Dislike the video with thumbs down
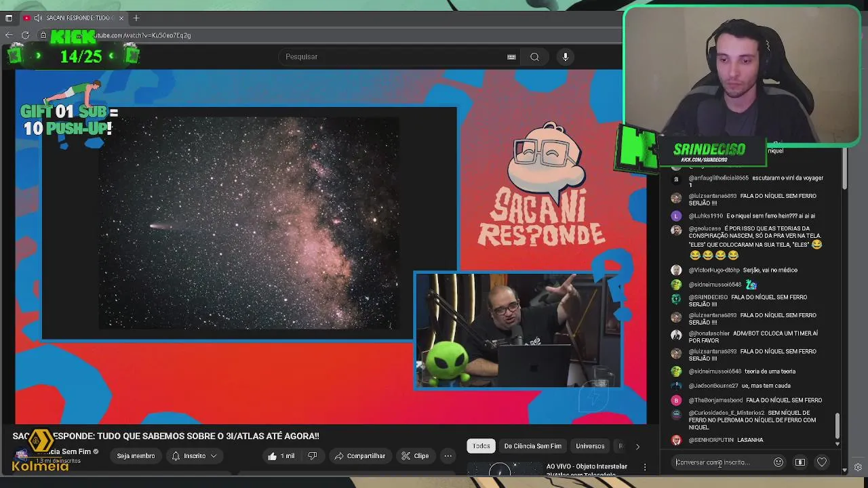The image size is (868, 488). [313, 456]
